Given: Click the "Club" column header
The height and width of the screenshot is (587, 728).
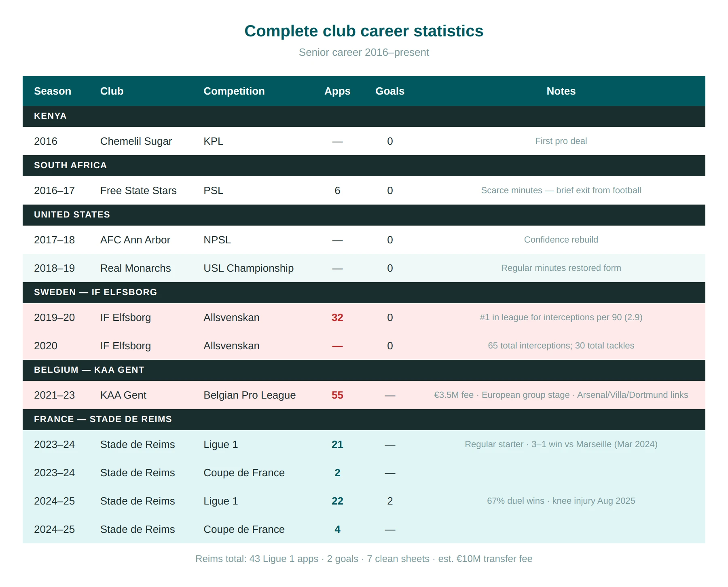Looking at the screenshot, I should point(112,91).
